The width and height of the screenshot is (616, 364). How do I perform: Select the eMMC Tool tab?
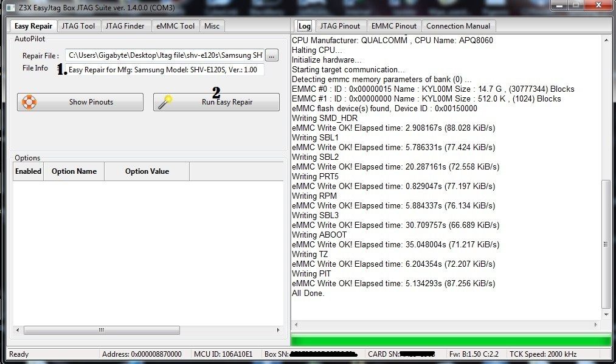175,26
